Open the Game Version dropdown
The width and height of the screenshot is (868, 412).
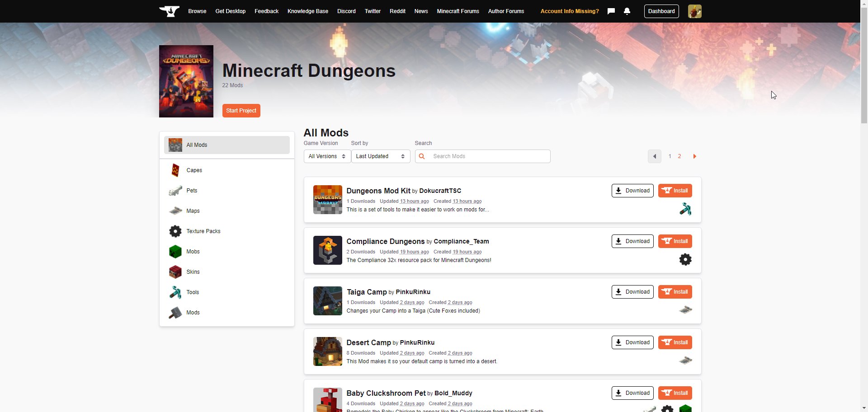point(327,156)
